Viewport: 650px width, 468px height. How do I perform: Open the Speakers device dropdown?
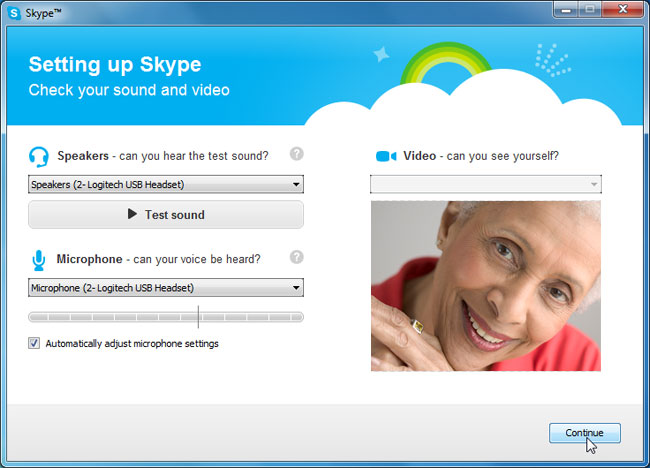pos(166,184)
